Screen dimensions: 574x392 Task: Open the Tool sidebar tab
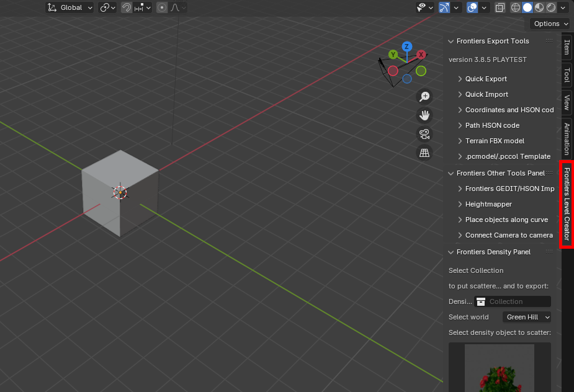pos(567,75)
